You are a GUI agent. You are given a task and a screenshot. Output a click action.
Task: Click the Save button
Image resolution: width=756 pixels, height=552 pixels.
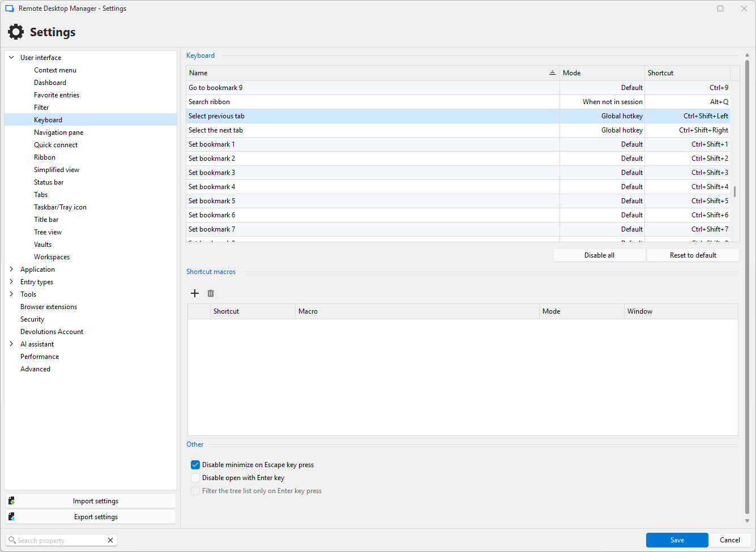coord(677,540)
